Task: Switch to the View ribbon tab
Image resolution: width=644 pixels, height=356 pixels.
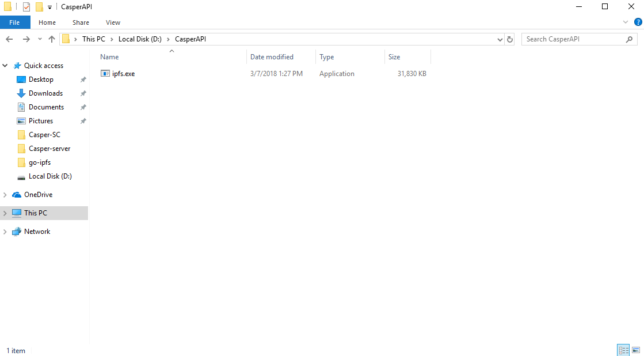Action: click(x=113, y=22)
